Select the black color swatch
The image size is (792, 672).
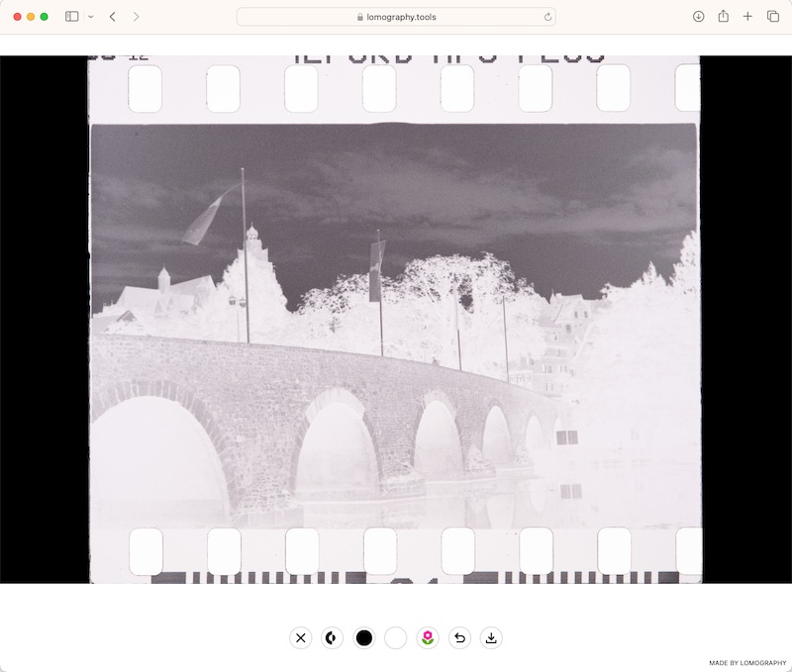pyautogui.click(x=363, y=637)
